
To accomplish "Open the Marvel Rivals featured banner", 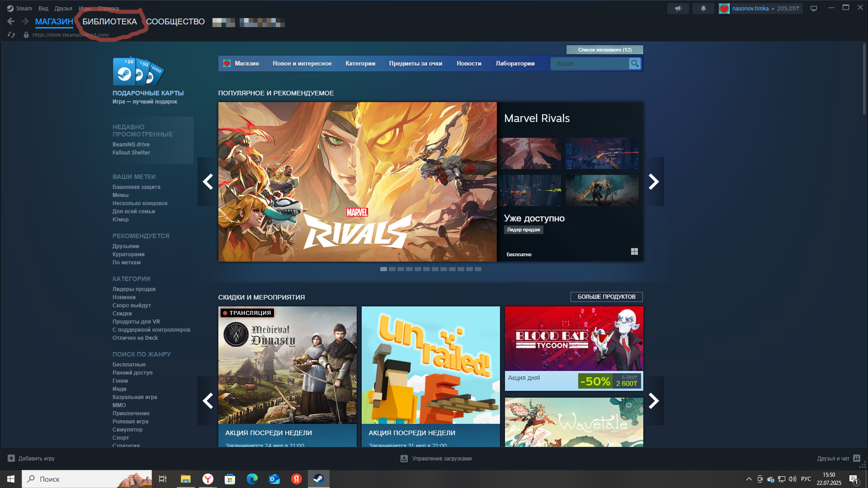I will click(357, 182).
